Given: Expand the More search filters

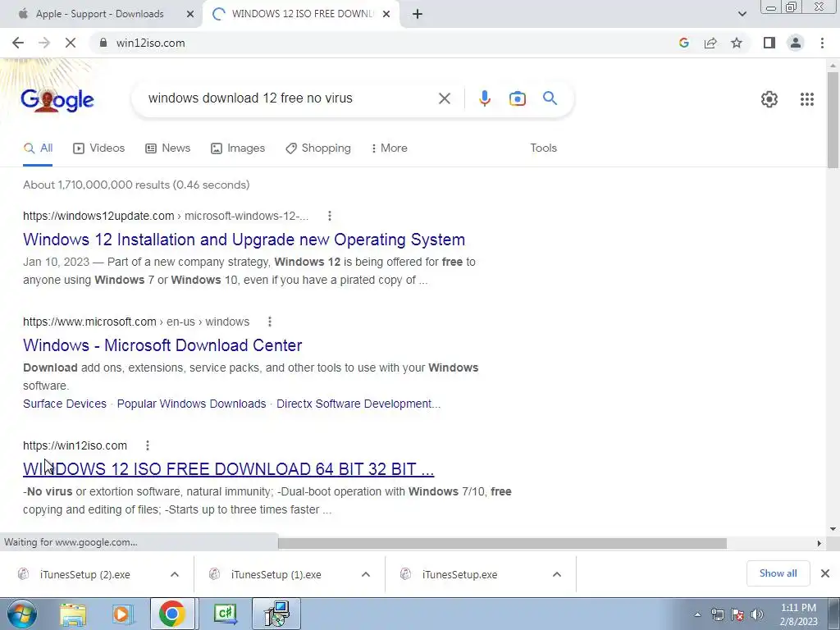Looking at the screenshot, I should click(x=390, y=148).
